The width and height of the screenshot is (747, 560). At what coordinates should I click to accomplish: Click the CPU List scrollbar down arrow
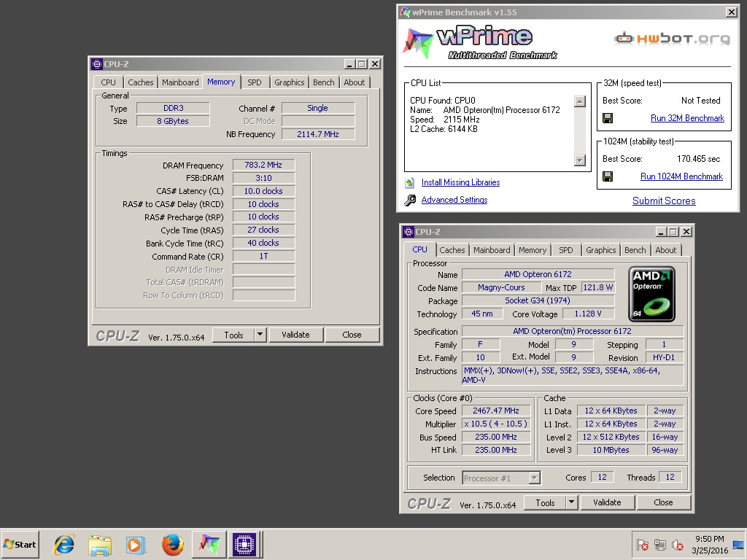[580, 160]
